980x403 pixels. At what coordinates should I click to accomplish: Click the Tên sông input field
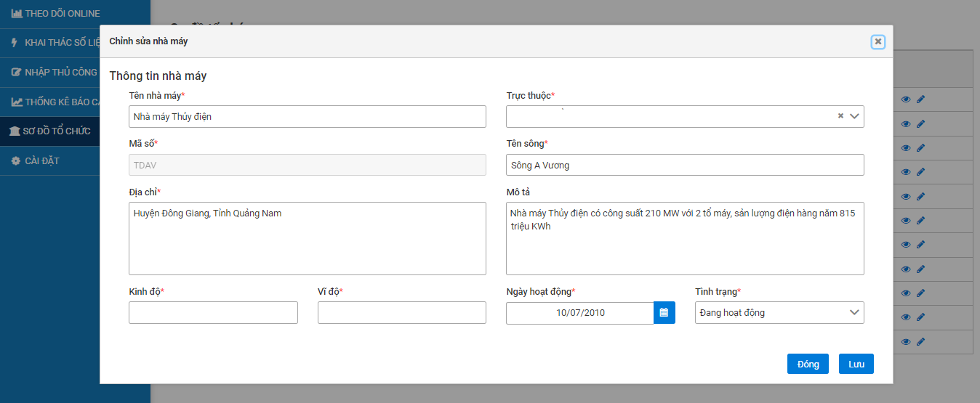[684, 165]
